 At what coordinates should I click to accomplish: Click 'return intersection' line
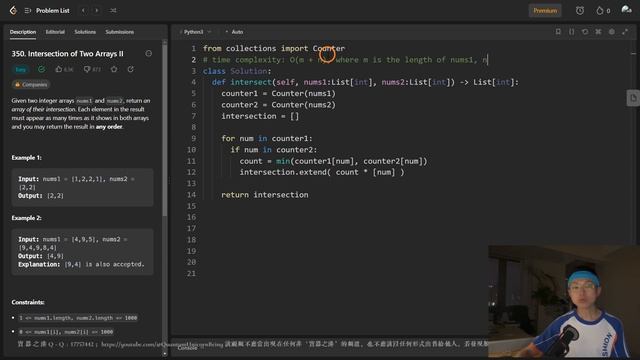[x=264, y=195]
